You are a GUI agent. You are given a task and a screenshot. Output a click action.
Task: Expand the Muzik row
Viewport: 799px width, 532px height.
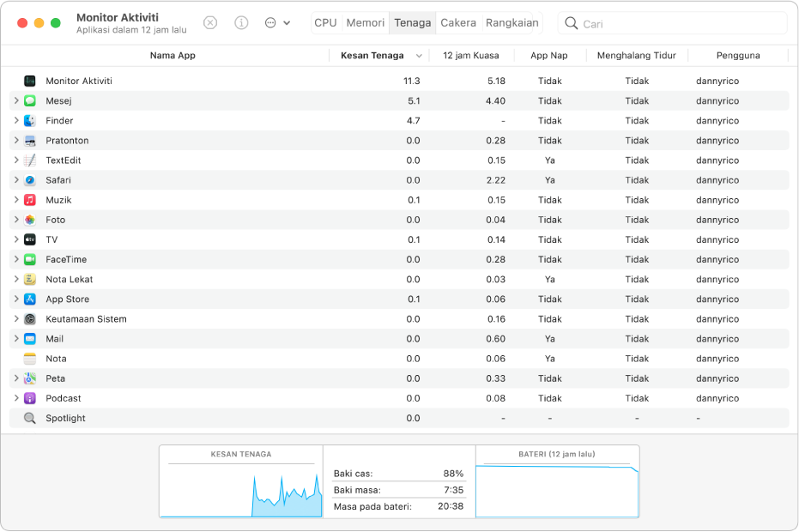(16, 200)
